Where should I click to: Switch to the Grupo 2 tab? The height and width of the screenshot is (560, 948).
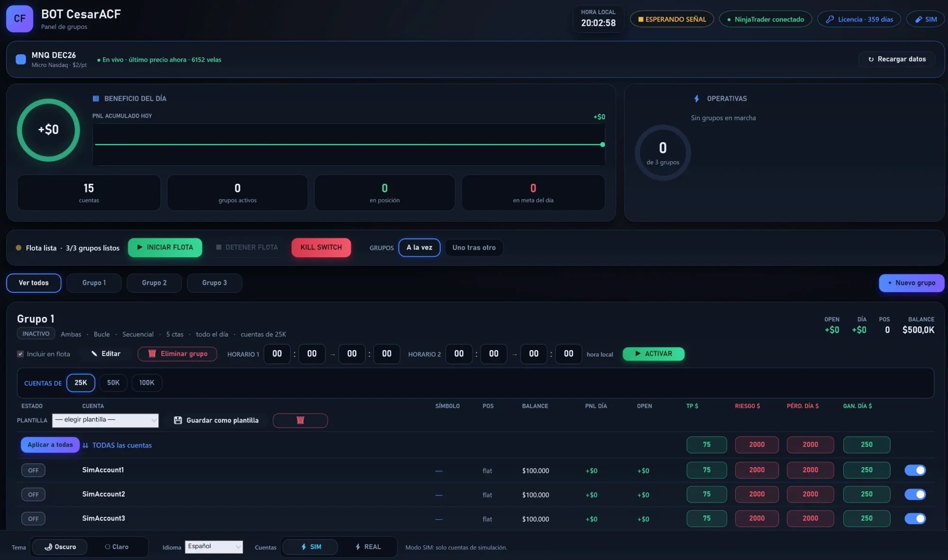click(x=154, y=283)
